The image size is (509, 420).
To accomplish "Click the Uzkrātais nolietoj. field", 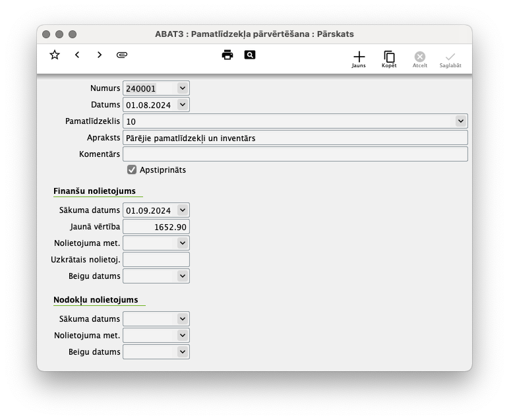I will pyautogui.click(x=156, y=260).
